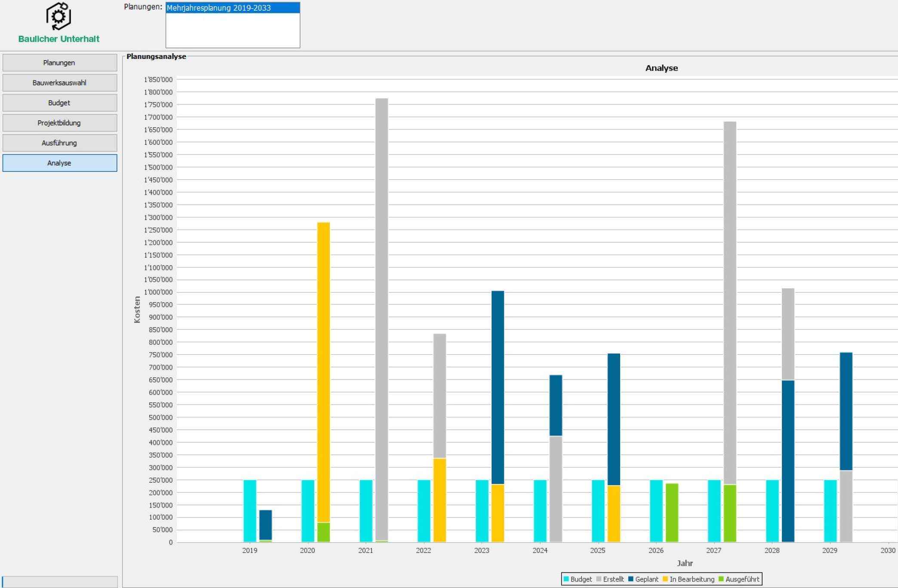Go to the Budget section

click(x=60, y=103)
